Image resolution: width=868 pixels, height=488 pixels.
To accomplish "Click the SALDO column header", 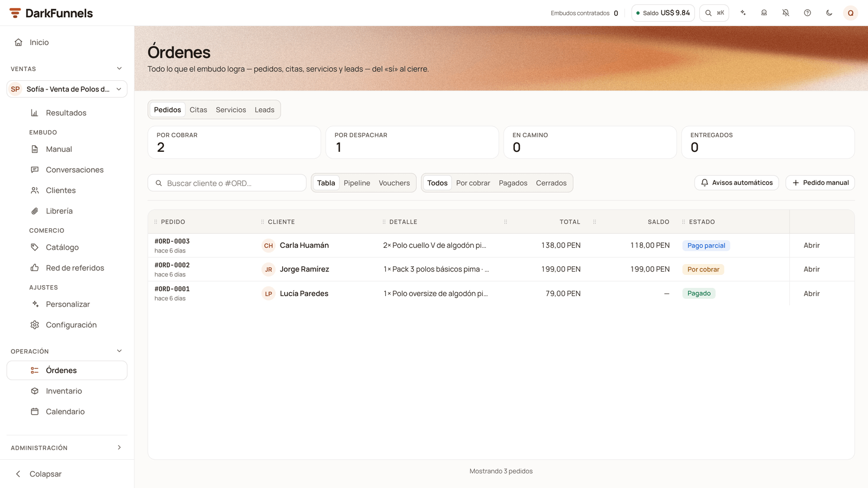I will click(659, 222).
